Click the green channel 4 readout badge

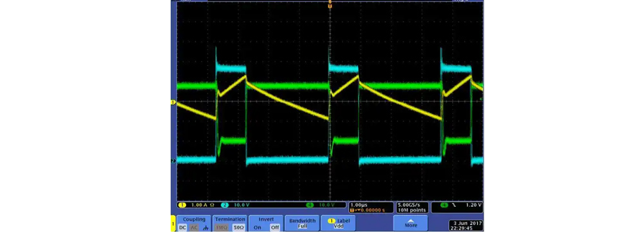point(309,204)
